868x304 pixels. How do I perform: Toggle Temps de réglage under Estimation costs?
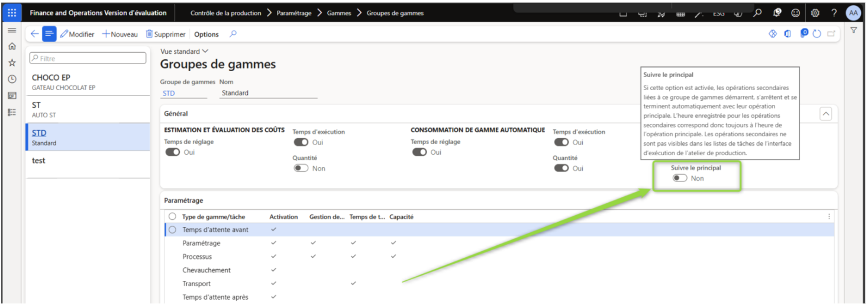point(173,152)
